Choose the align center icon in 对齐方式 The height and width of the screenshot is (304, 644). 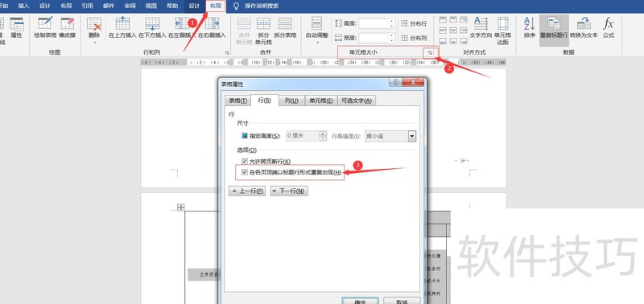coord(453,31)
